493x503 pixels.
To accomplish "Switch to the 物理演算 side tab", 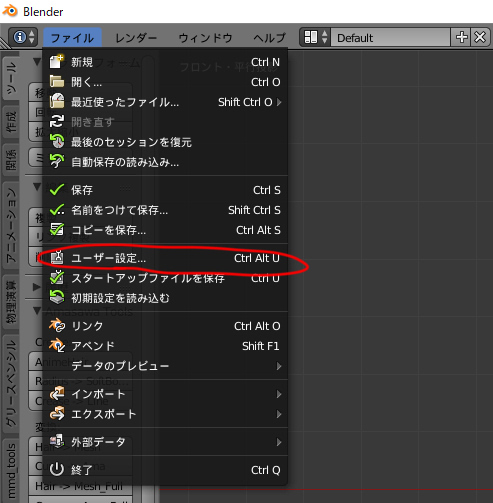I will click(x=11, y=301).
